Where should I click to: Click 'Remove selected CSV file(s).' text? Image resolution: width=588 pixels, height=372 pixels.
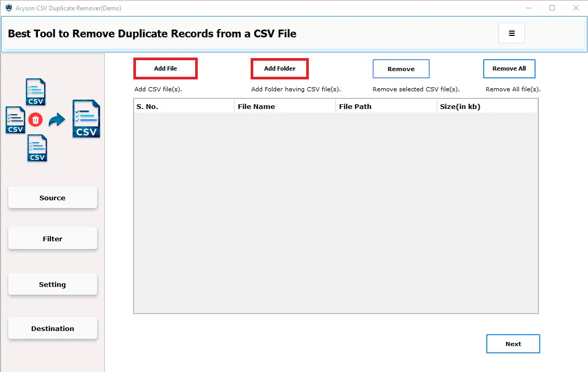click(x=416, y=89)
